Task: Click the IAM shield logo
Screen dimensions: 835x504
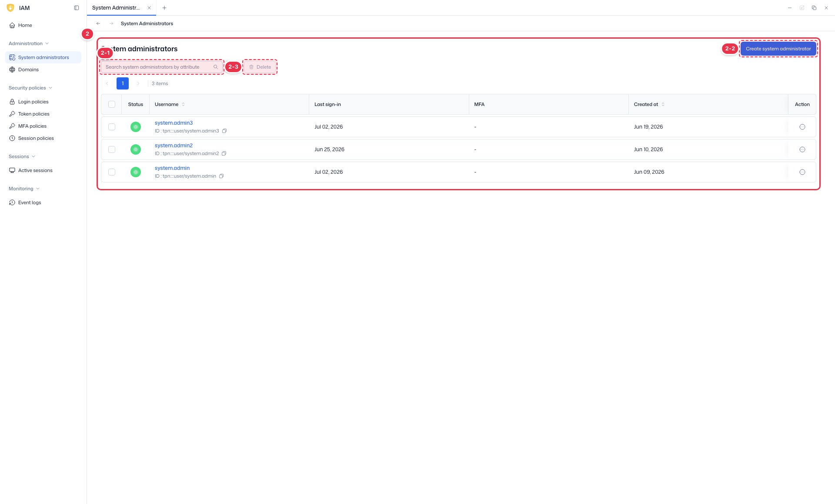Action: pyautogui.click(x=10, y=8)
